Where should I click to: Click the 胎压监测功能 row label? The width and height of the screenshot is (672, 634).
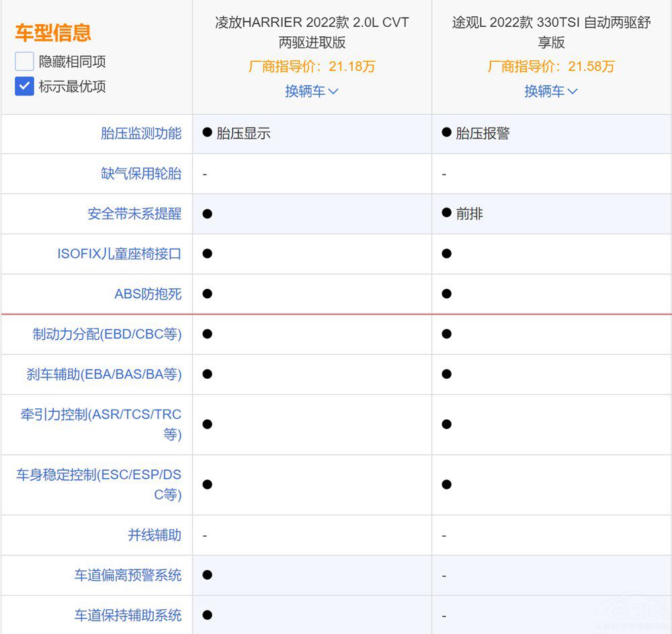click(x=141, y=134)
